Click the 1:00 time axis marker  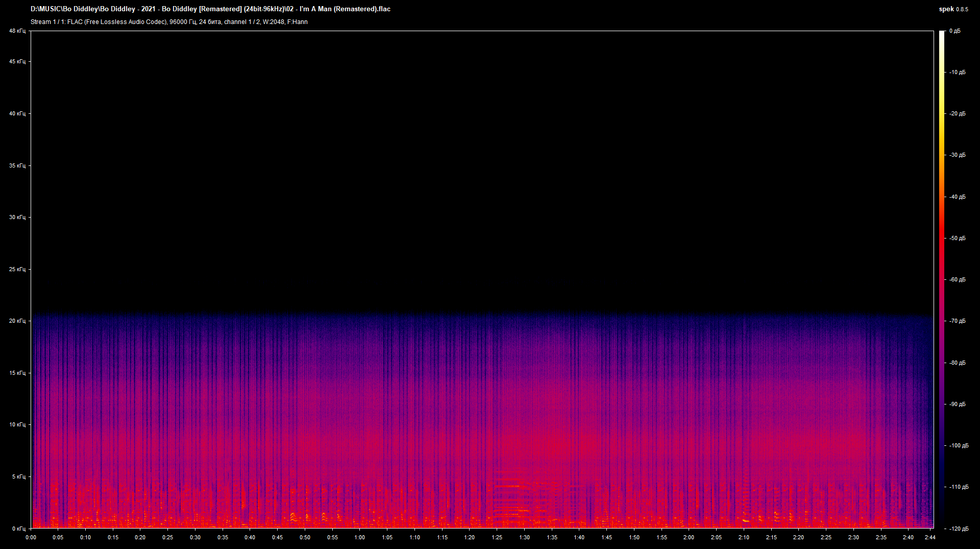pos(360,537)
